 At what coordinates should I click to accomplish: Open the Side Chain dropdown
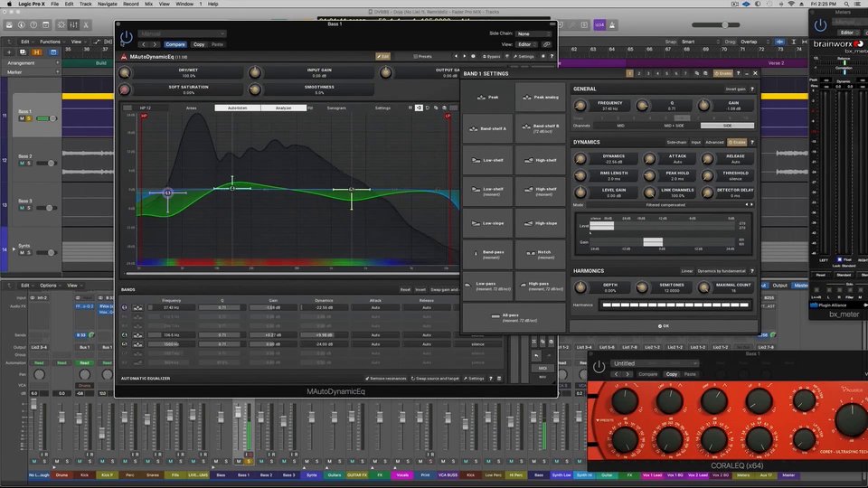coord(533,33)
